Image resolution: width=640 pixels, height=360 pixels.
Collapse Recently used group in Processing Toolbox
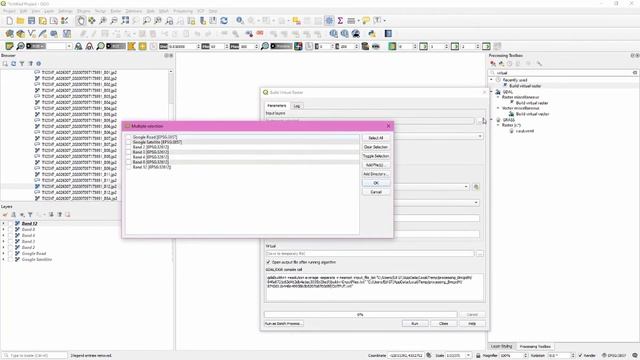[492, 80]
